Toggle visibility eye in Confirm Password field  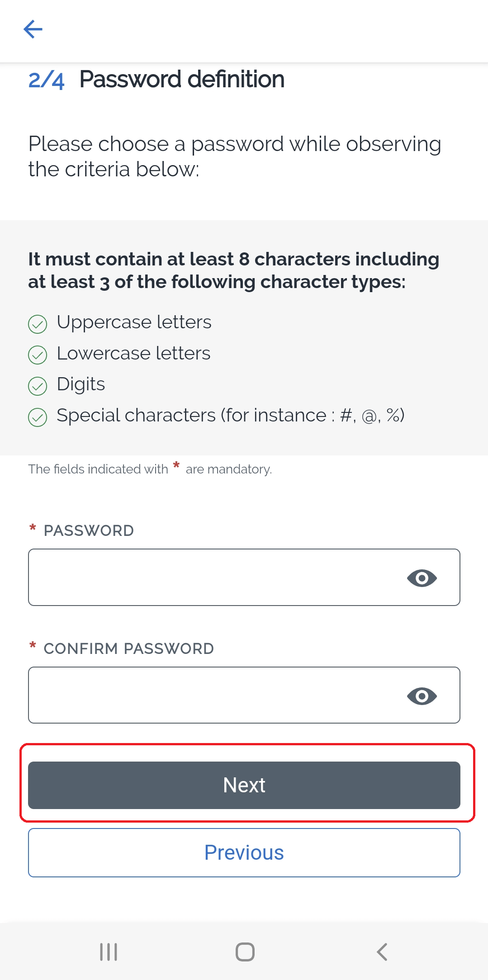pos(422,696)
